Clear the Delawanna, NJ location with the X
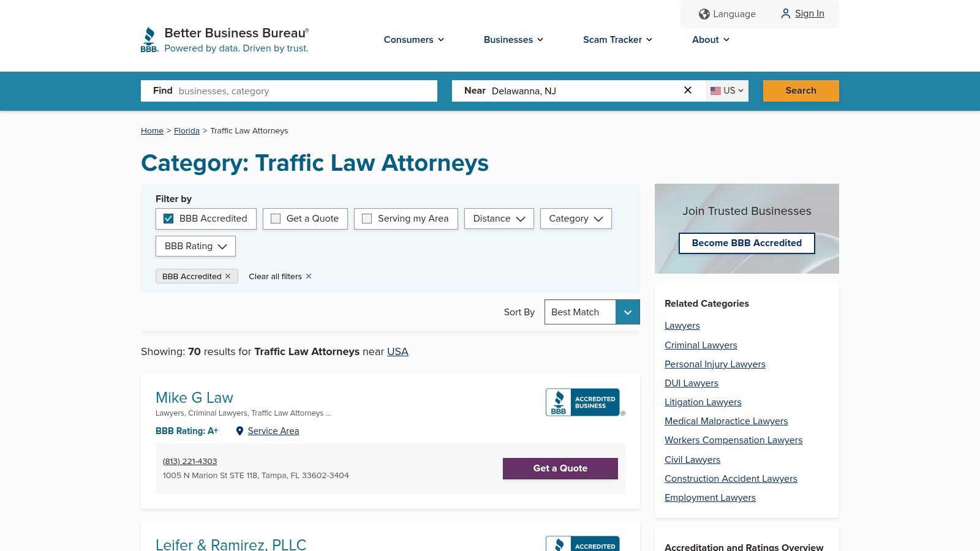This screenshot has width=980, height=551. point(687,90)
